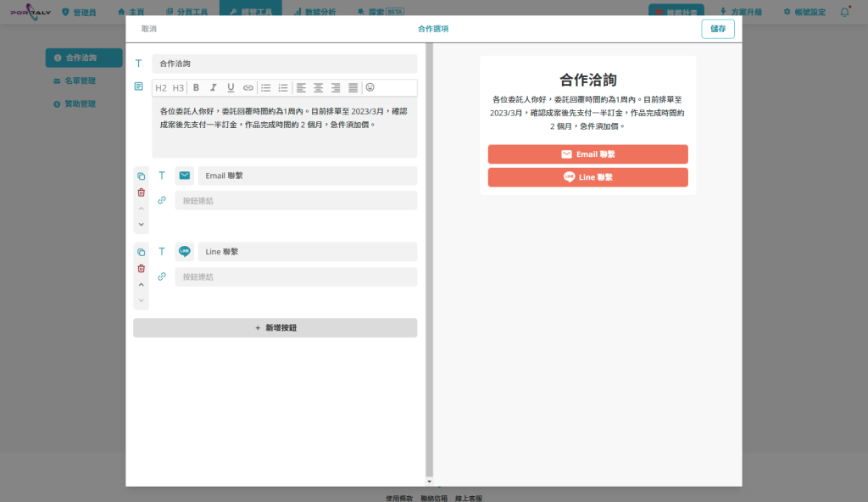Toggle underline formatting in the editor toolbar
This screenshot has height=502, width=868.
(x=230, y=87)
